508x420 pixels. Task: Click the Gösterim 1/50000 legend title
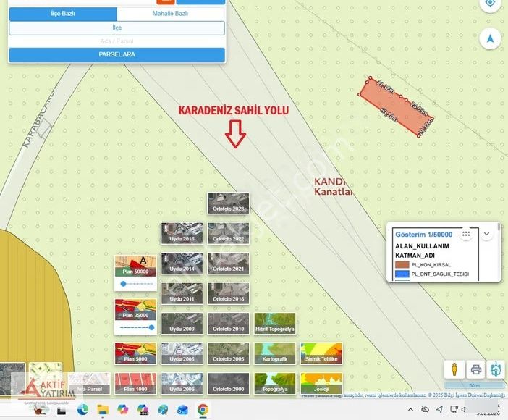coord(424,235)
